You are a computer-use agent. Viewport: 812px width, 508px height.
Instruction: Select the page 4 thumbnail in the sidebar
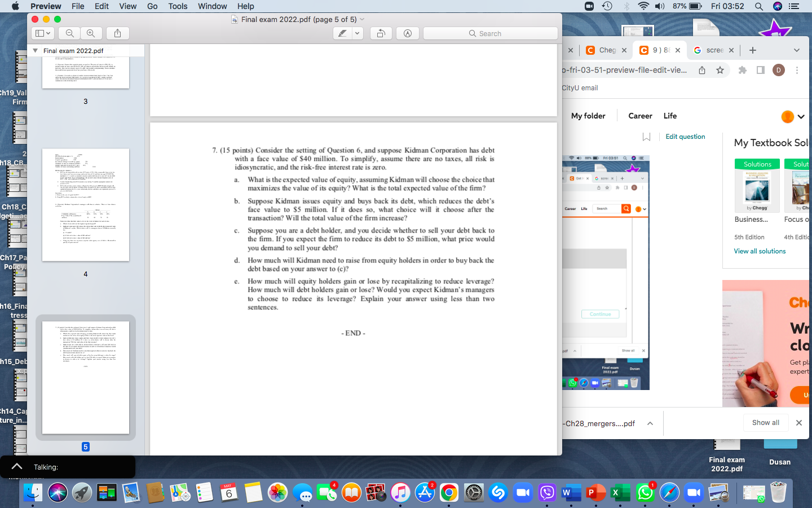coord(86,205)
